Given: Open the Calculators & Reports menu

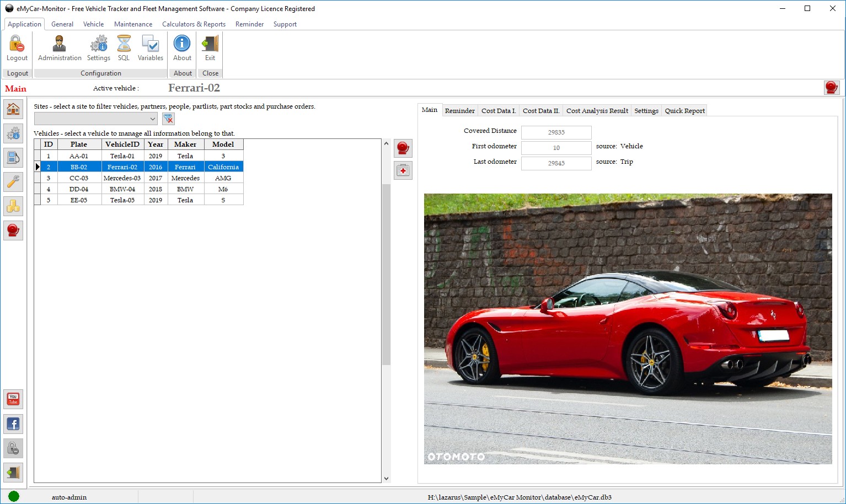Looking at the screenshot, I should [x=194, y=24].
